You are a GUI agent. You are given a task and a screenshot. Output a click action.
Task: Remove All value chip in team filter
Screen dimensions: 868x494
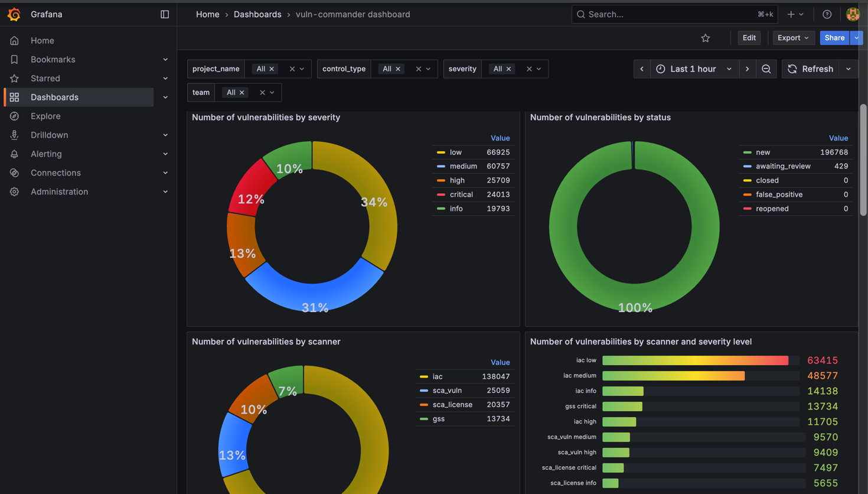tap(242, 93)
